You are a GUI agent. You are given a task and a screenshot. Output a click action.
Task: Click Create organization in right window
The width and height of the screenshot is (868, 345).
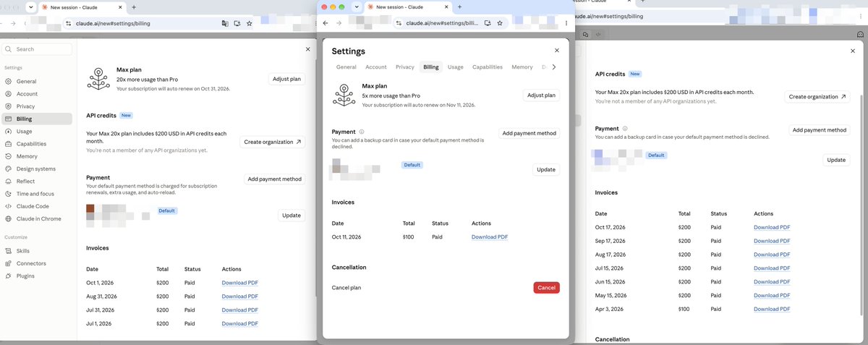[817, 96]
